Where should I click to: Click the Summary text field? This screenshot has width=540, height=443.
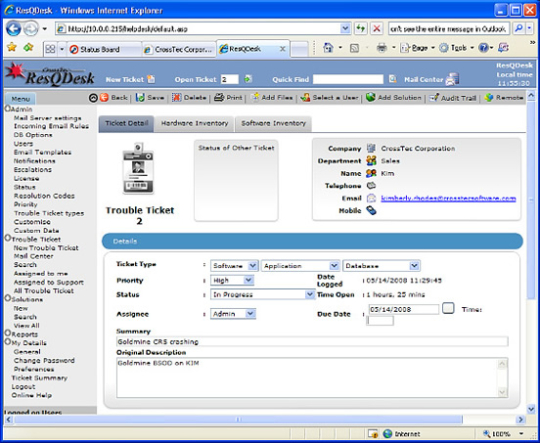coord(312,341)
